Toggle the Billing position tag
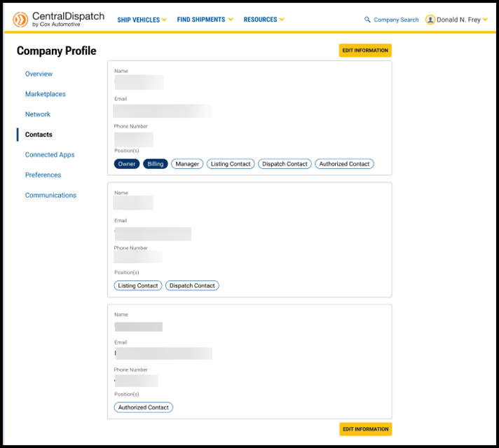The width and height of the screenshot is (499, 448). coord(156,164)
